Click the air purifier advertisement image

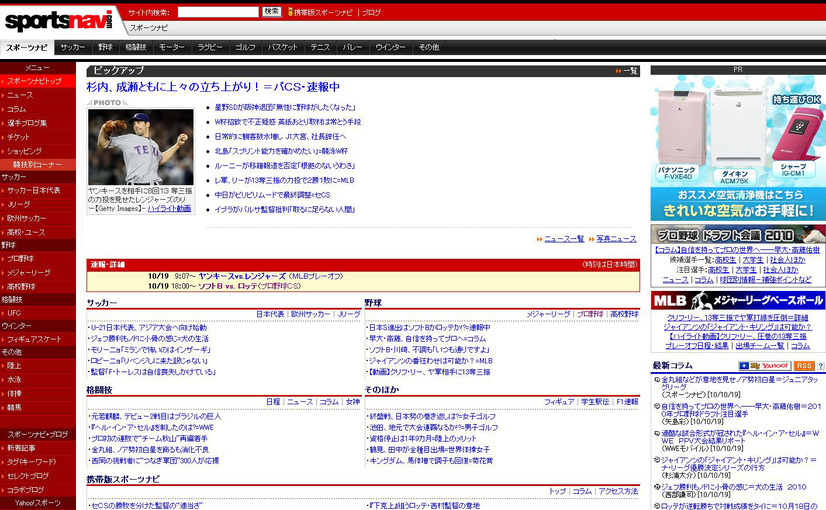tap(738, 148)
